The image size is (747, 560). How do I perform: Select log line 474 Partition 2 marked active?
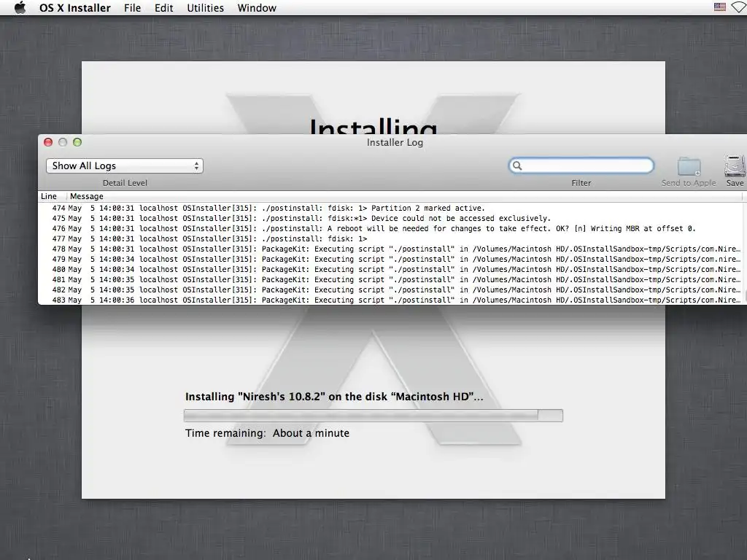391,208
